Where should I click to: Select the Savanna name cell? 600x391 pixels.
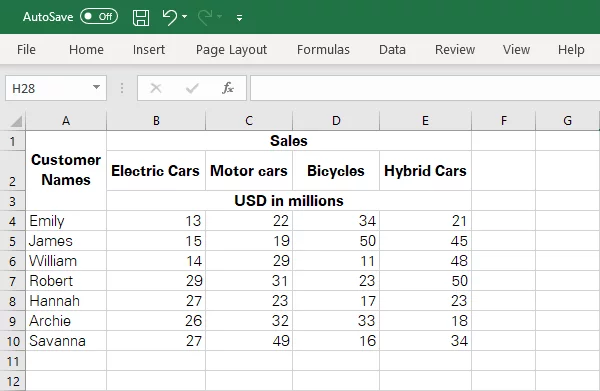point(66,340)
